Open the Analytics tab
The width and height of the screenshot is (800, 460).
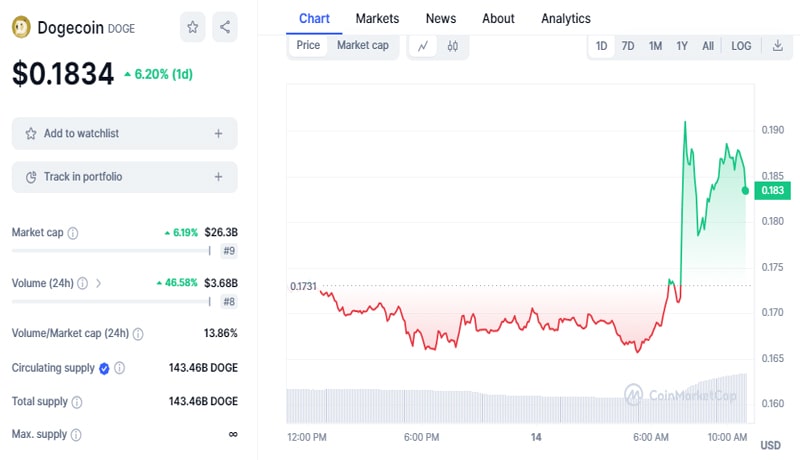pos(566,19)
